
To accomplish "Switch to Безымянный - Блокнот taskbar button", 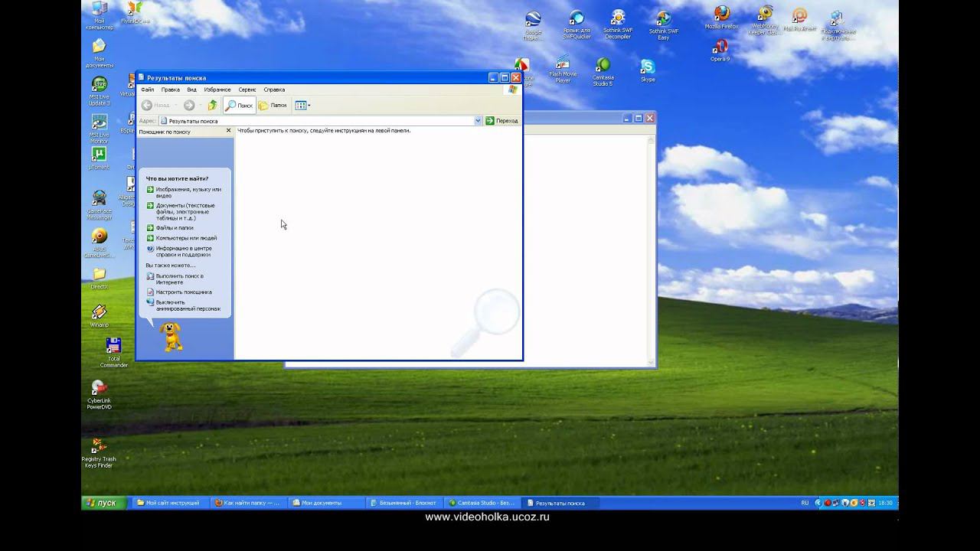I will (404, 503).
